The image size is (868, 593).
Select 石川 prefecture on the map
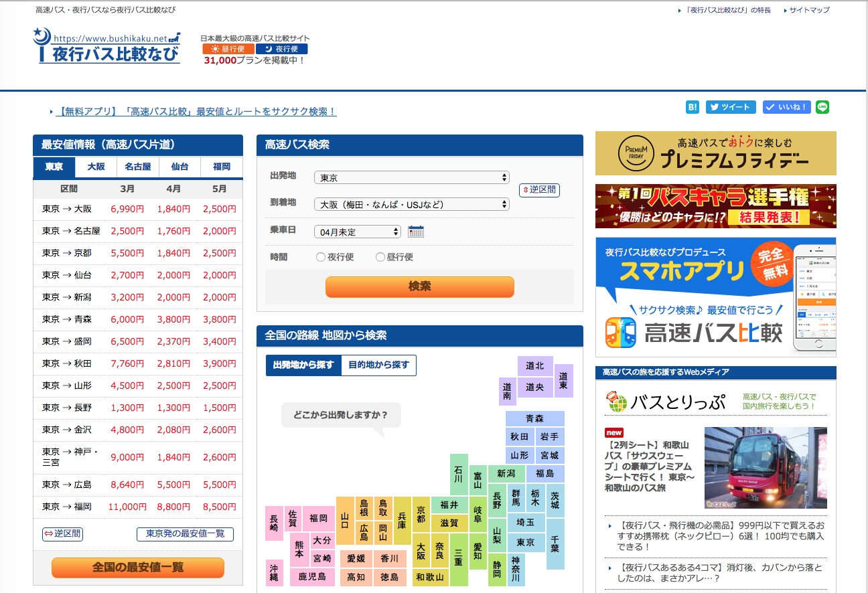click(458, 475)
